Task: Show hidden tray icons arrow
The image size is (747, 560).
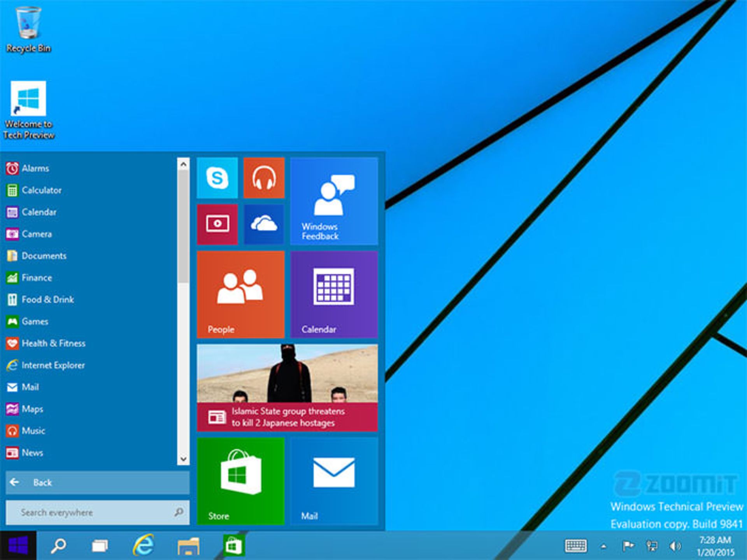Action: pyautogui.click(x=603, y=546)
